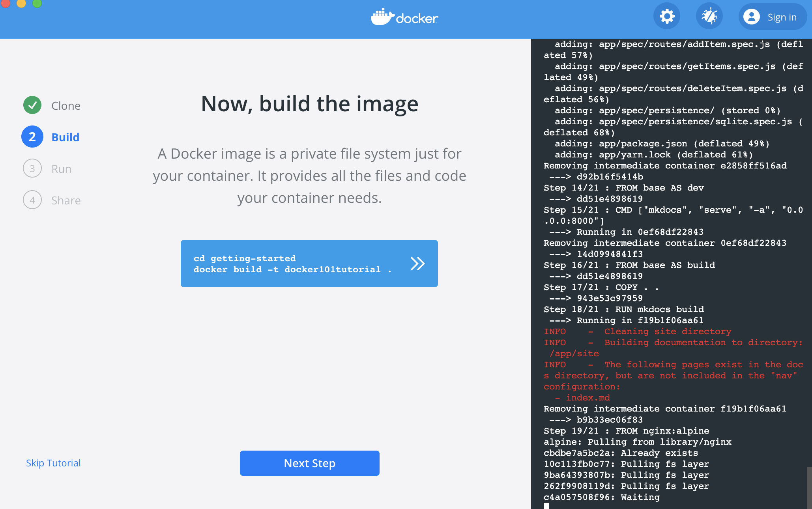This screenshot has width=812, height=509.
Task: Click the step 4 Share circle
Action: [32, 200]
